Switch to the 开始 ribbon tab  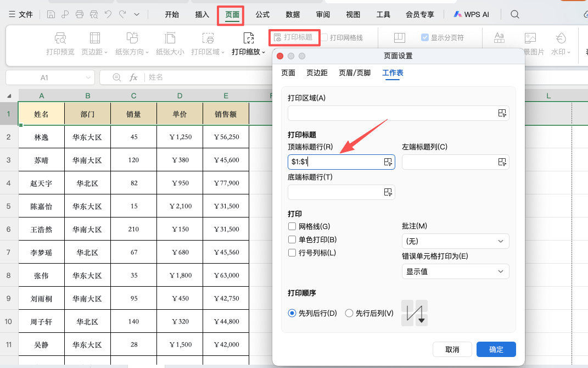coord(172,14)
